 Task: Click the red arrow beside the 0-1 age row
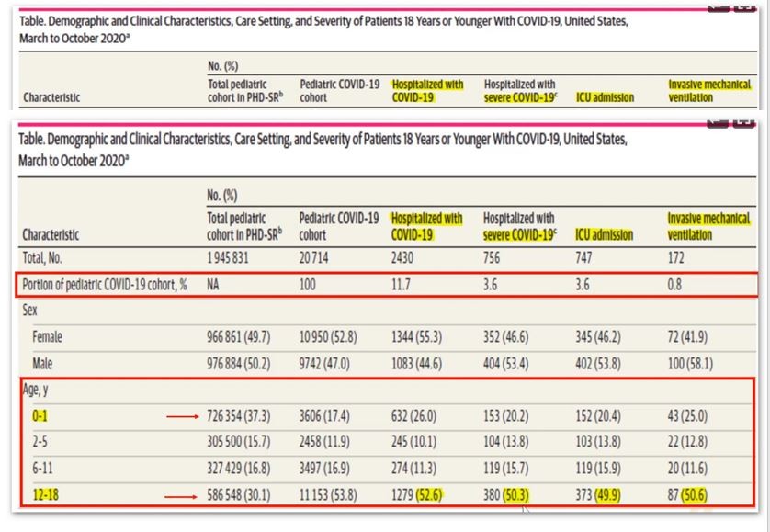pyautogui.click(x=182, y=415)
